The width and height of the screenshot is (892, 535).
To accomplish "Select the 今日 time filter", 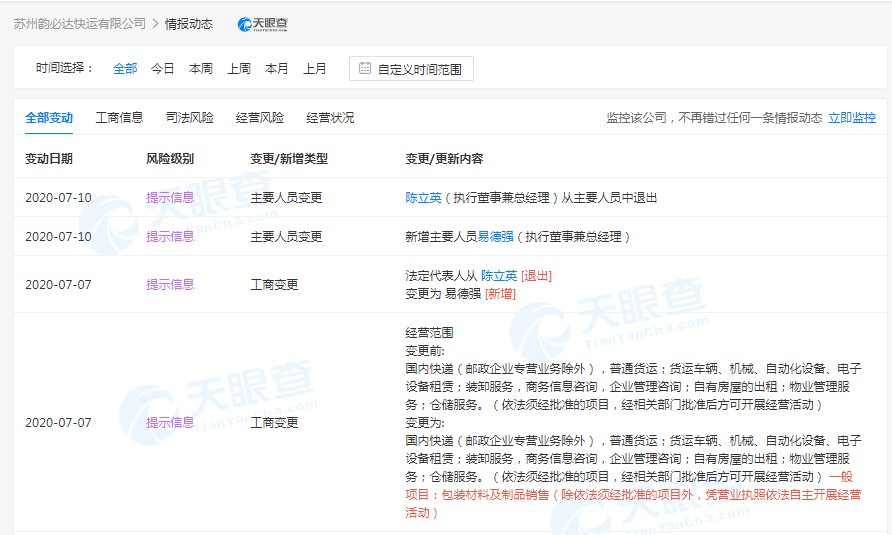I will click(x=162, y=69).
